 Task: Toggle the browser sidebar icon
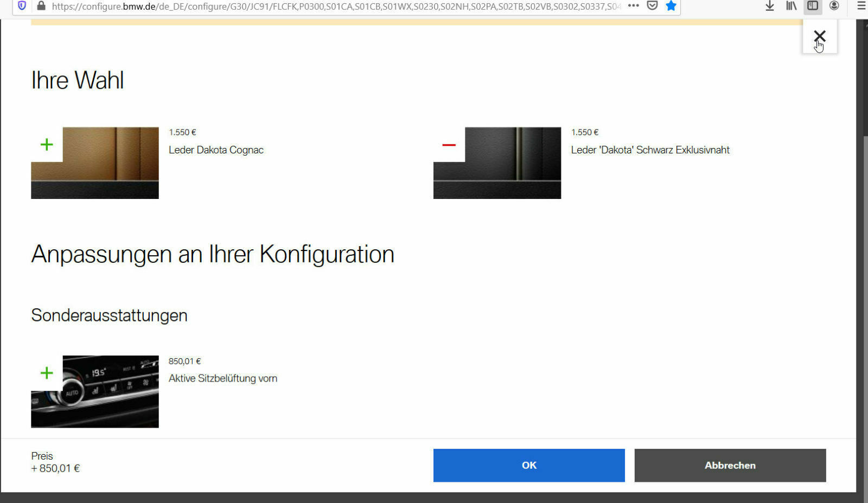tap(813, 6)
